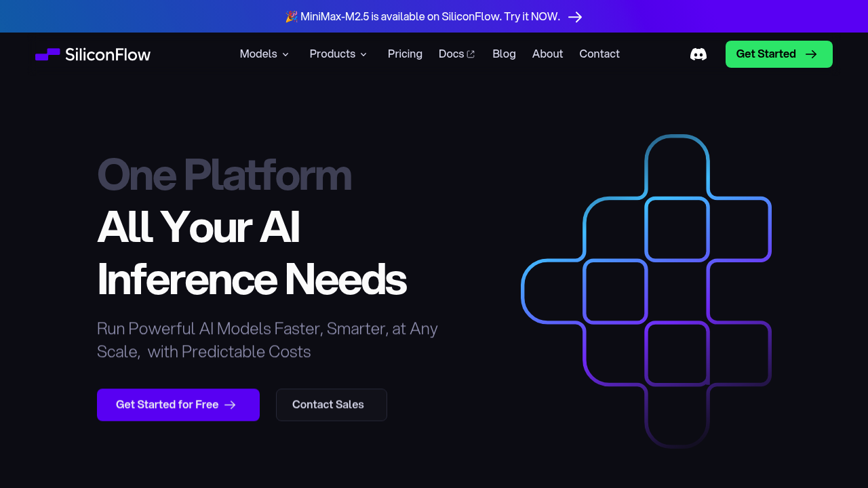Open the About page
The width and height of the screenshot is (868, 488).
[x=547, y=54]
